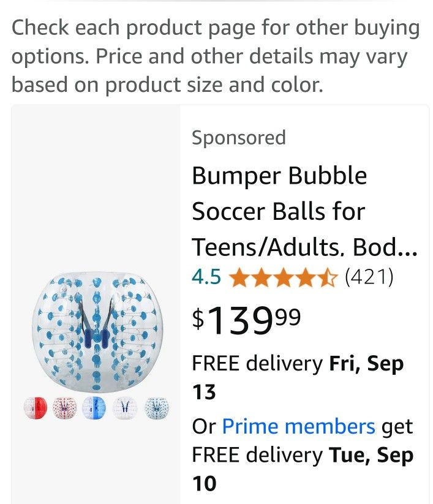Select the red-dotted bumper ball swatch
Screen dimensions: 433x504
click(66, 408)
